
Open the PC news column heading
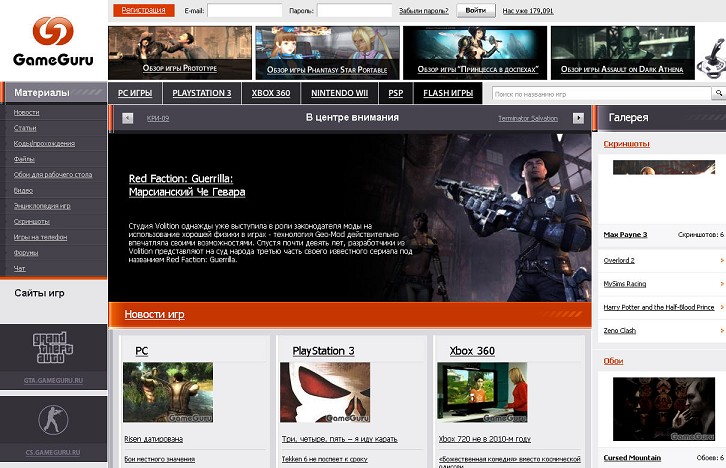pyautogui.click(x=142, y=351)
